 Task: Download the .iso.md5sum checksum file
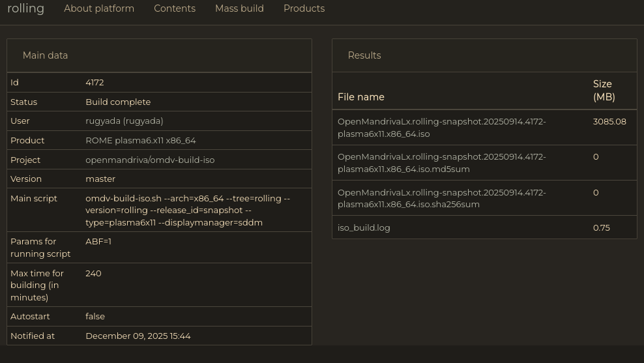point(441,163)
